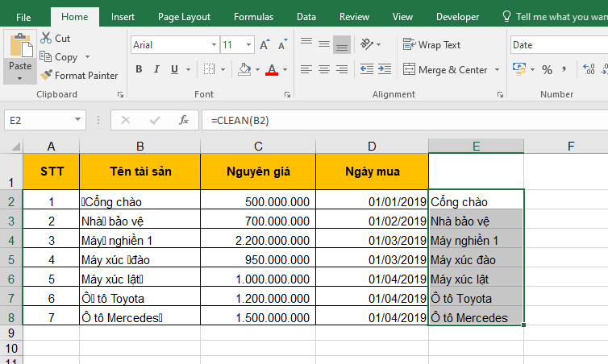Click the Tell me what you want box
The height and width of the screenshot is (364, 608).
coord(556,16)
